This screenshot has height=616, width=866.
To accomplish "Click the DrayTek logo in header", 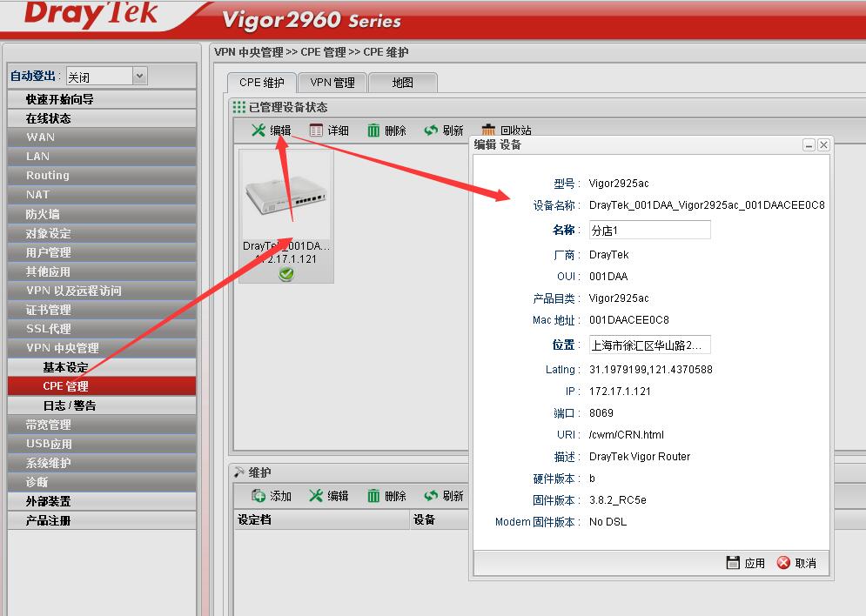I will (91, 13).
